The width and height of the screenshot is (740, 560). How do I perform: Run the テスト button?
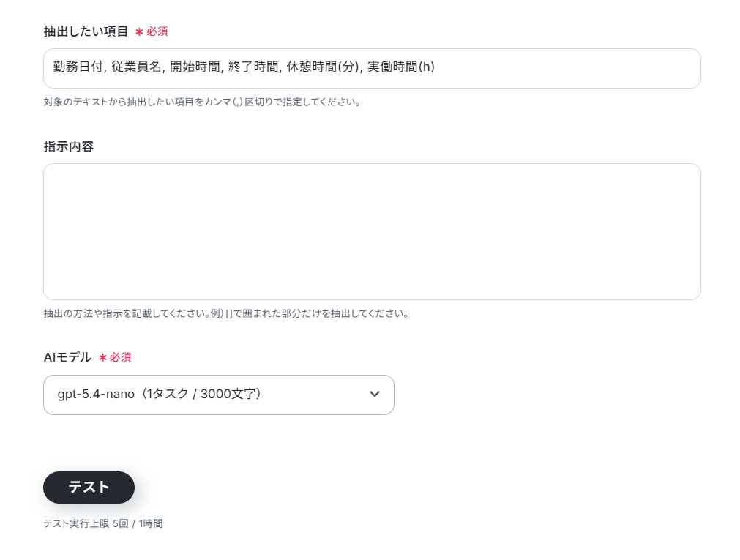tap(89, 488)
